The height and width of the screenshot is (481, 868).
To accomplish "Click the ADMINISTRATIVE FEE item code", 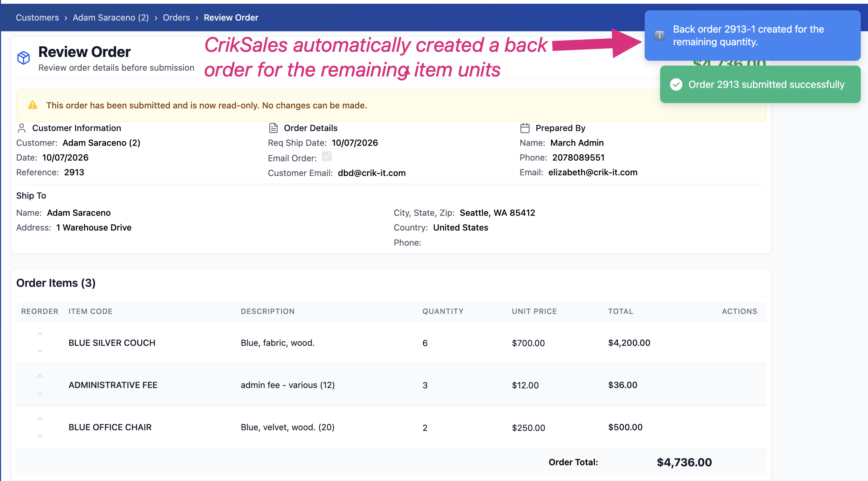I will 113,385.
